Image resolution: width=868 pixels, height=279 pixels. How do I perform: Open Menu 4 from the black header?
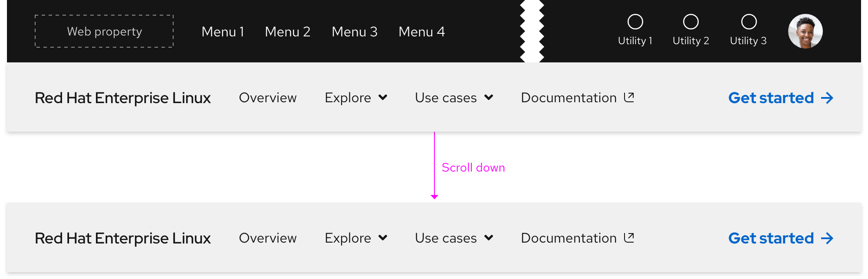coord(421,31)
